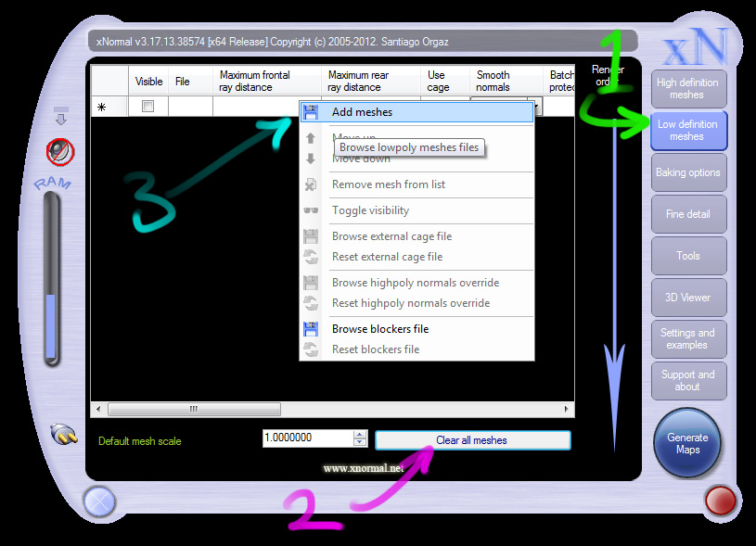This screenshot has width=756, height=546.
Task: Click the asterisk new-row header cell
Action: pos(109,107)
